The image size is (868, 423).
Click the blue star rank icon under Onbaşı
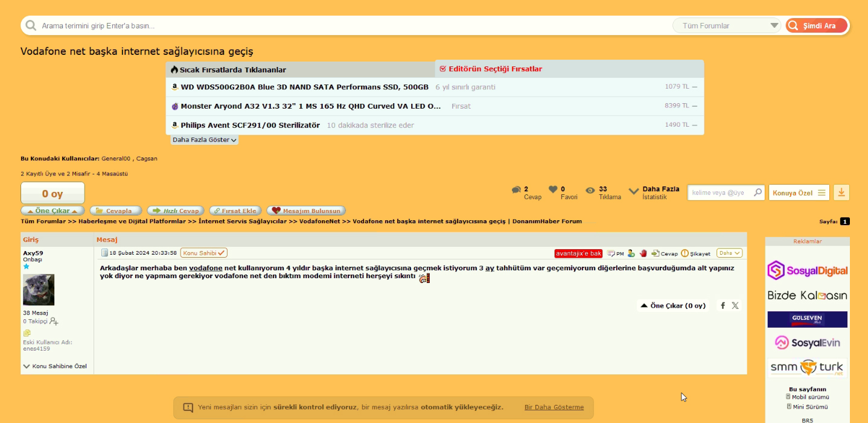(26, 266)
